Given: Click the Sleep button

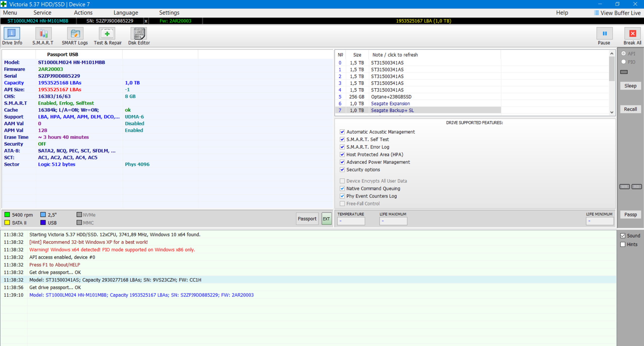Looking at the screenshot, I should pyautogui.click(x=630, y=86).
